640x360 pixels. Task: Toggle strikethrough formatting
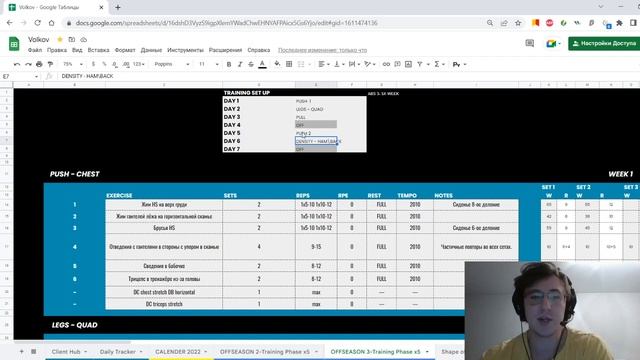[251, 64]
